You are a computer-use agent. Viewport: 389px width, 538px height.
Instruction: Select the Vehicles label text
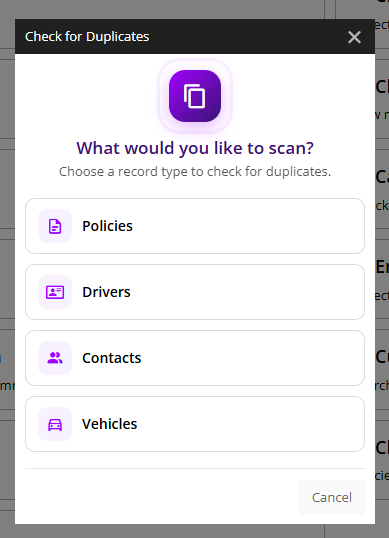(109, 424)
